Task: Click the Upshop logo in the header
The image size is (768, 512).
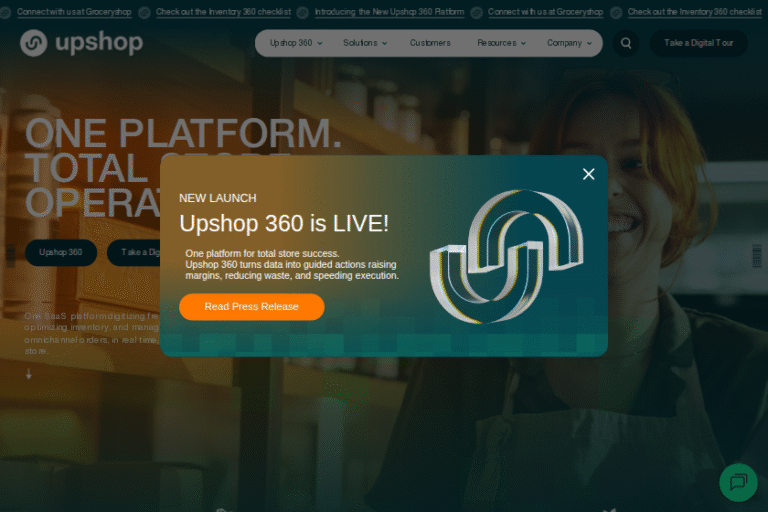Action: [x=81, y=43]
